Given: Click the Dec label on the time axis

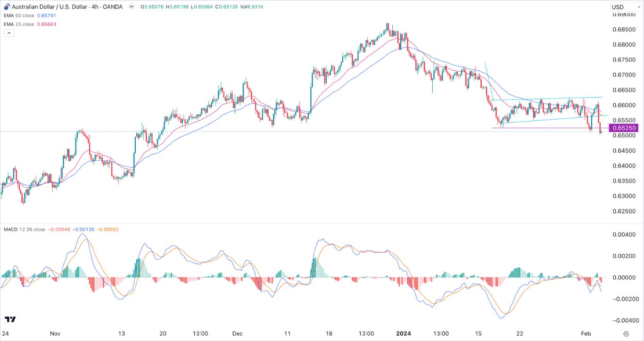Looking at the screenshot, I should pos(237,334).
